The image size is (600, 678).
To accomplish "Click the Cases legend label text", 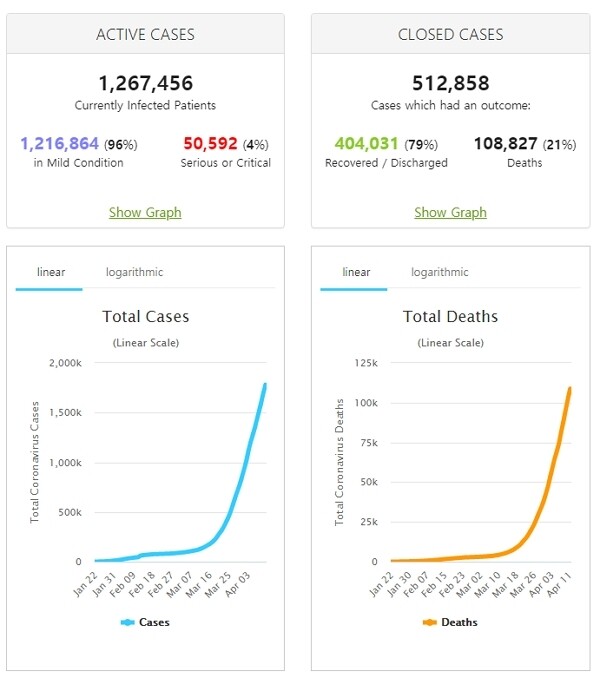I will 154,622.
